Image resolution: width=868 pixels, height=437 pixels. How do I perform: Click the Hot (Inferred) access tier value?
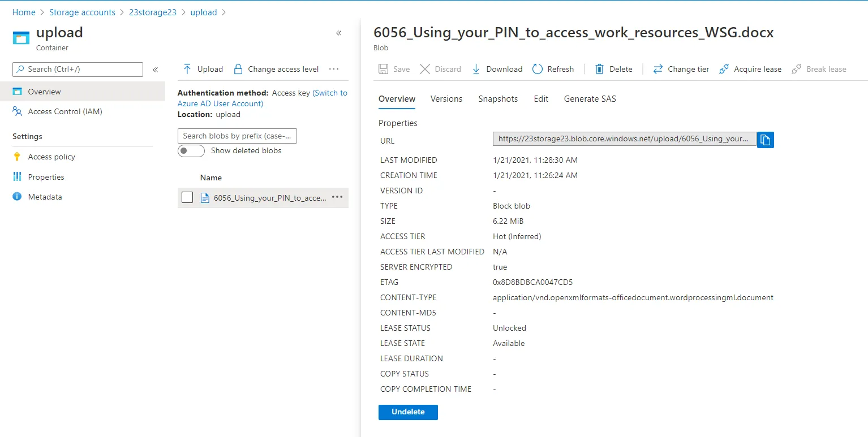click(x=517, y=236)
